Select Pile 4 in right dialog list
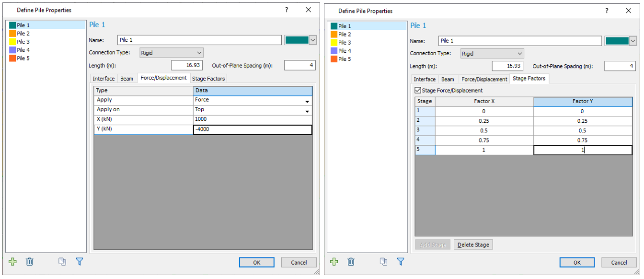 point(367,51)
